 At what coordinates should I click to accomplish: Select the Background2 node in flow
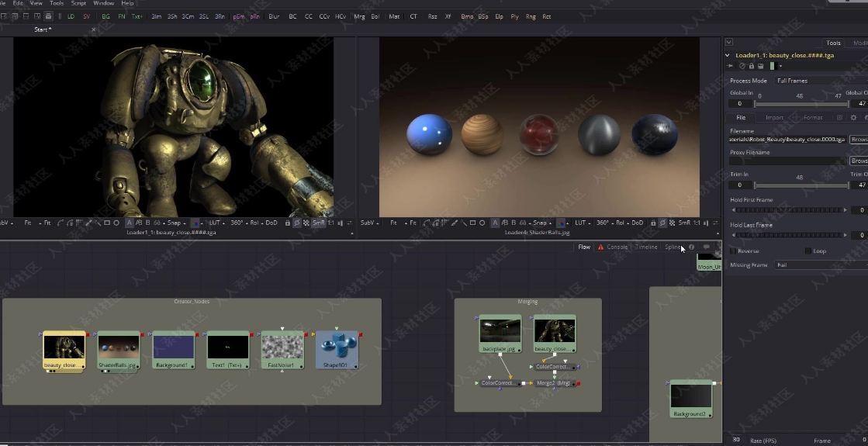coord(691,399)
